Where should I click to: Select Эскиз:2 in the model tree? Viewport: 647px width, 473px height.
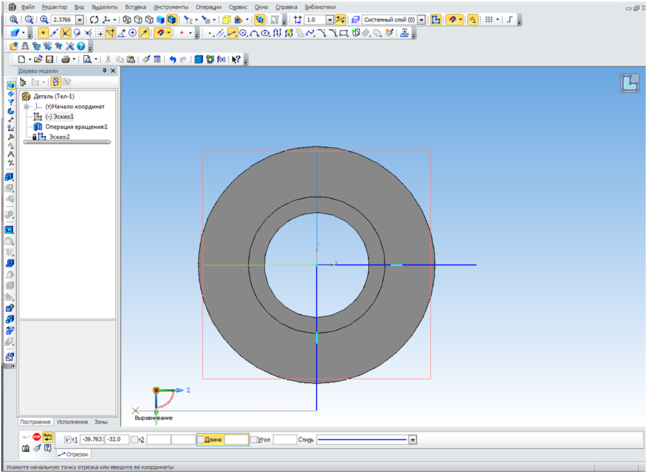click(x=59, y=137)
